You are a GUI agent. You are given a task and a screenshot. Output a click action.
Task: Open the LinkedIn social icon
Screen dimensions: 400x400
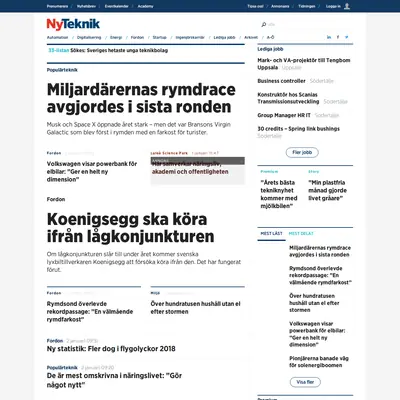(329, 37)
